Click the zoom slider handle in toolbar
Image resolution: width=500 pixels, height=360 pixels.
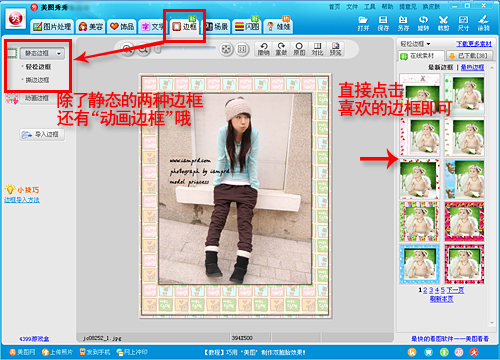coord(158,49)
